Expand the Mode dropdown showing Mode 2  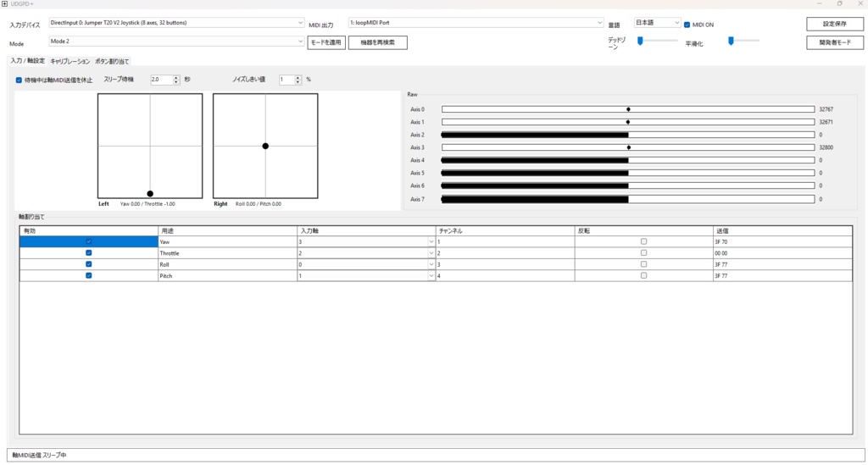coord(176,42)
